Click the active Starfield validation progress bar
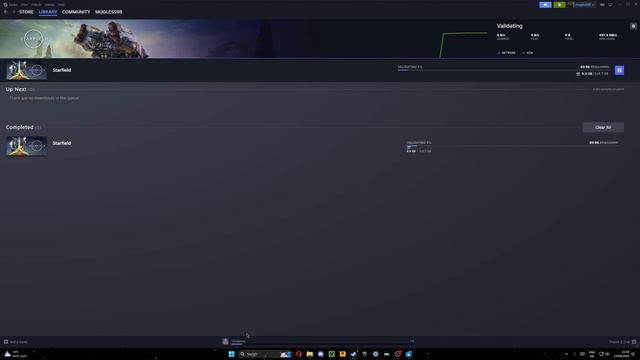The height and width of the screenshot is (360, 640). coord(503,70)
